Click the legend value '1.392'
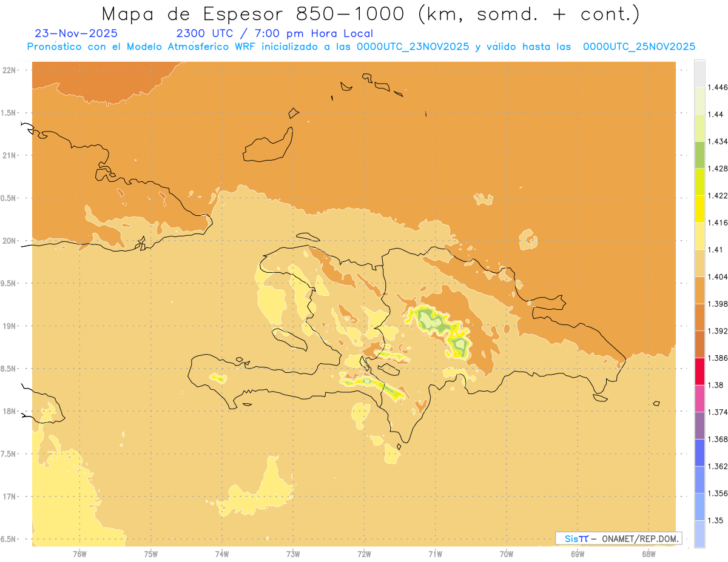The height and width of the screenshot is (562, 728). 718,331
